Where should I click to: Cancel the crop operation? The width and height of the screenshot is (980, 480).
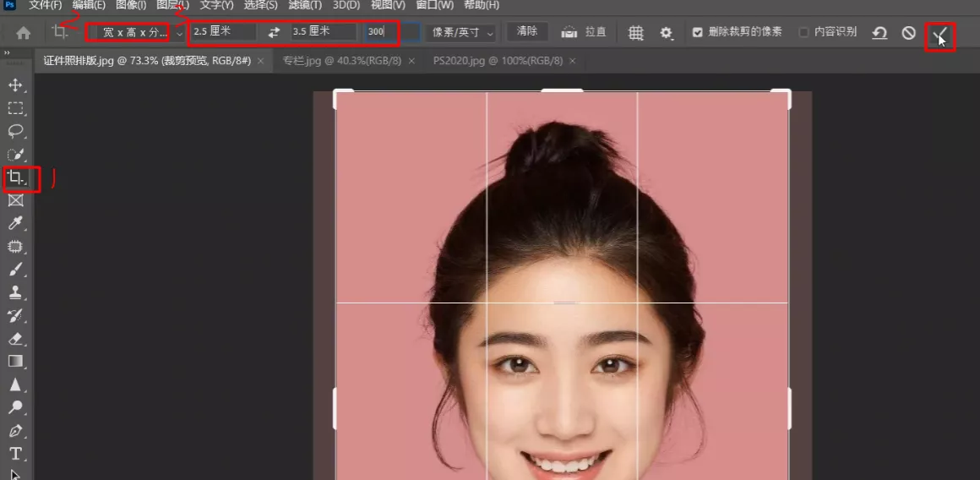click(x=908, y=33)
